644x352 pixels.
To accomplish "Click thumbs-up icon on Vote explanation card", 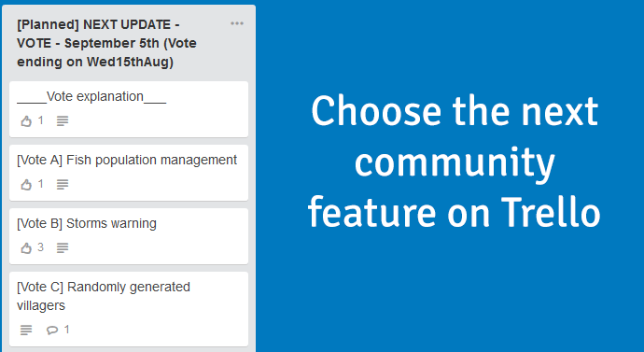I will [x=26, y=121].
